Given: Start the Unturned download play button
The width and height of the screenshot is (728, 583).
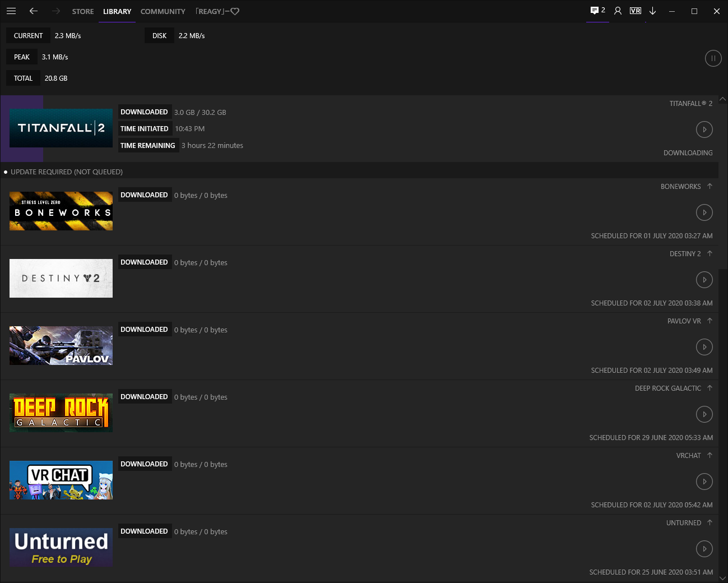Looking at the screenshot, I should click(704, 549).
